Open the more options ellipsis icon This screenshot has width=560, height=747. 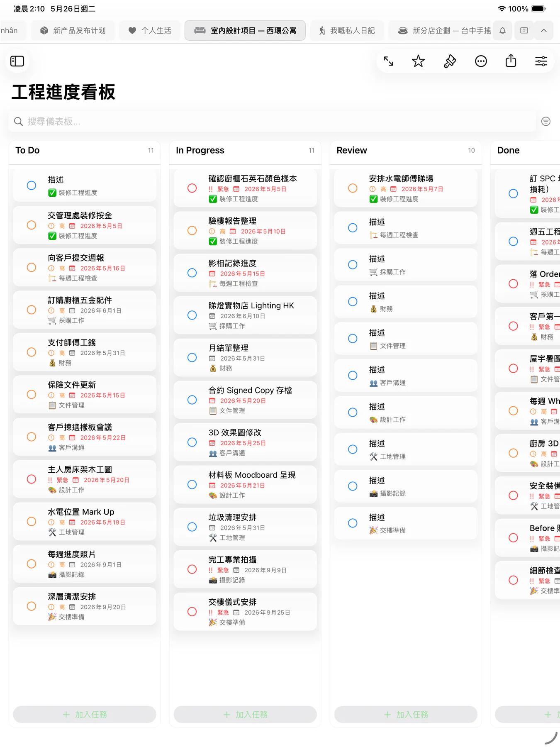coord(481,61)
